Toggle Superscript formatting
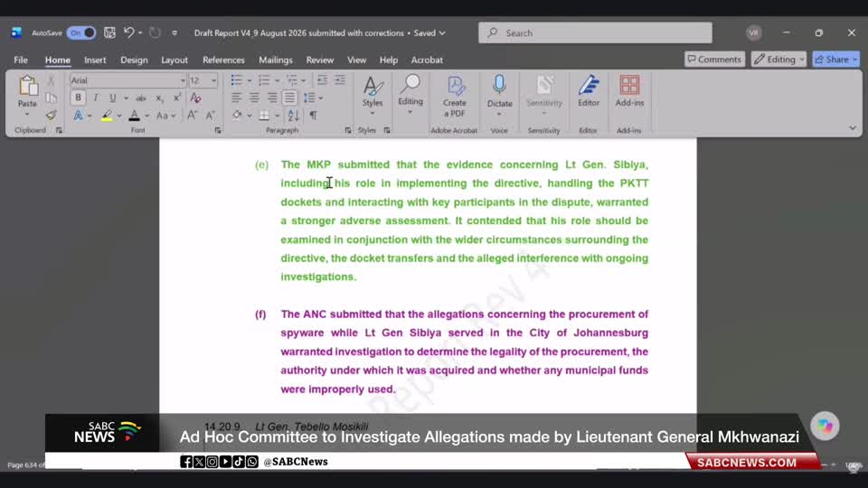Screen dimensions: 868x488 click(176, 98)
